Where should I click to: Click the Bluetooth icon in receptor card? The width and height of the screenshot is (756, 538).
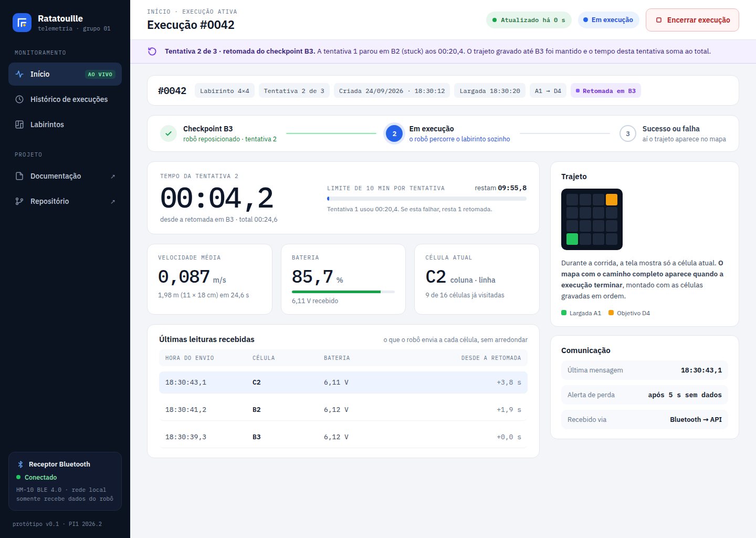coord(20,464)
